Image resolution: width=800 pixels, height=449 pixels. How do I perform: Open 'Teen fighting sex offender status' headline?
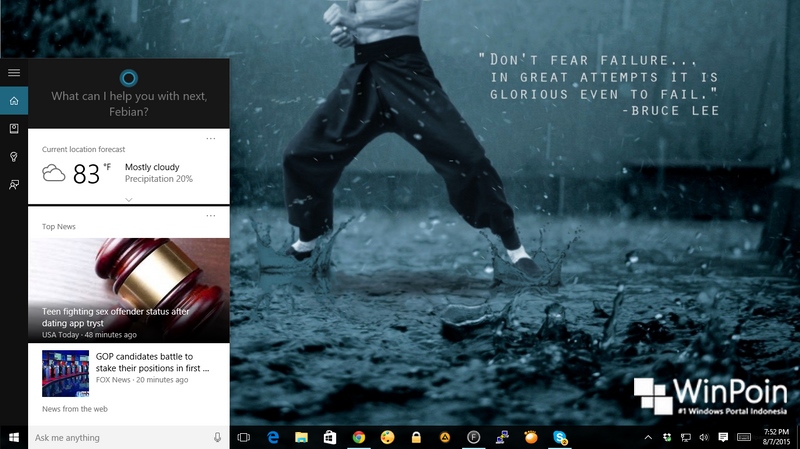click(x=115, y=317)
